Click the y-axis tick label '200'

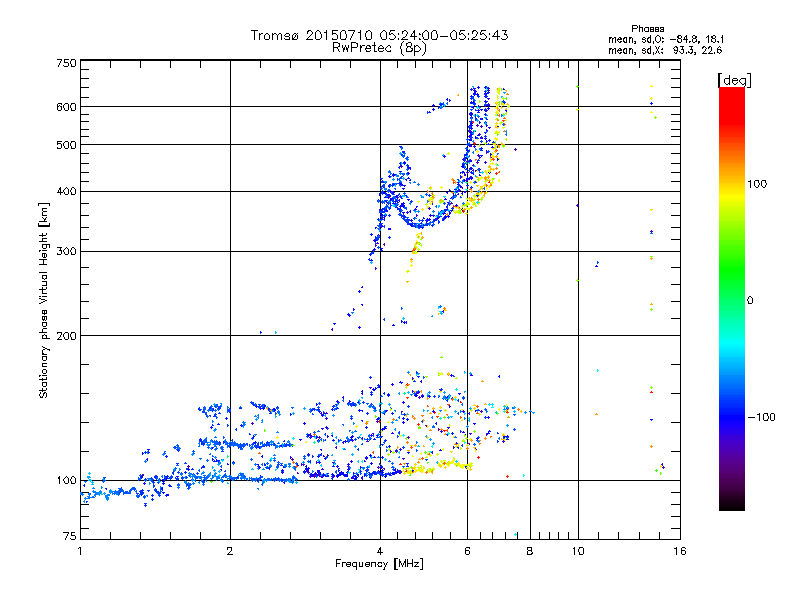(66, 336)
